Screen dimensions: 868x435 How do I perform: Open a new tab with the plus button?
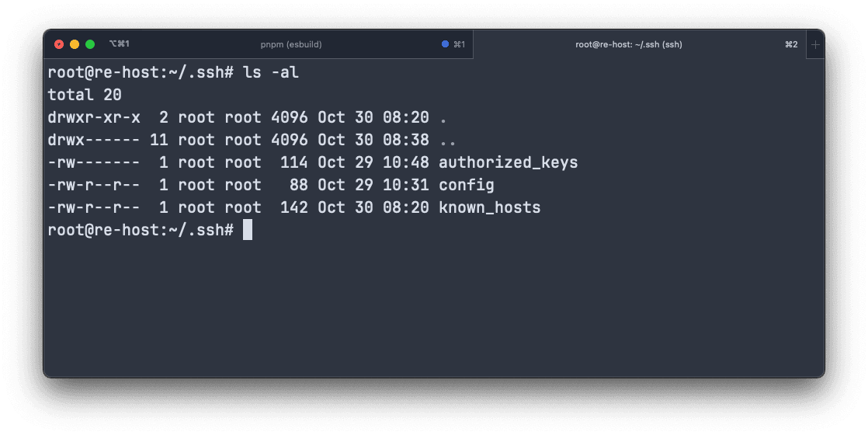815,44
